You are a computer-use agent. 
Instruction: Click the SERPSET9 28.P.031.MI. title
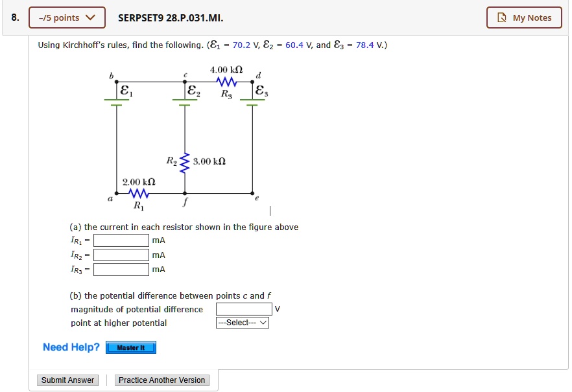(171, 18)
